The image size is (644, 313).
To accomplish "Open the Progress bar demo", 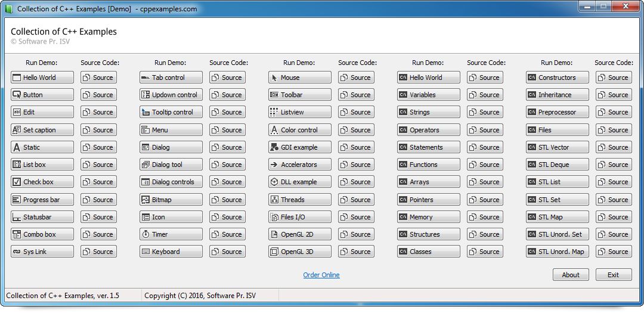I will (42, 200).
